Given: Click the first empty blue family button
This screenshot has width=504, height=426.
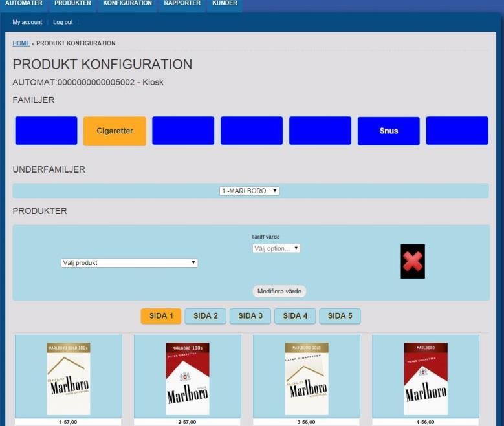Looking at the screenshot, I should tap(47, 131).
